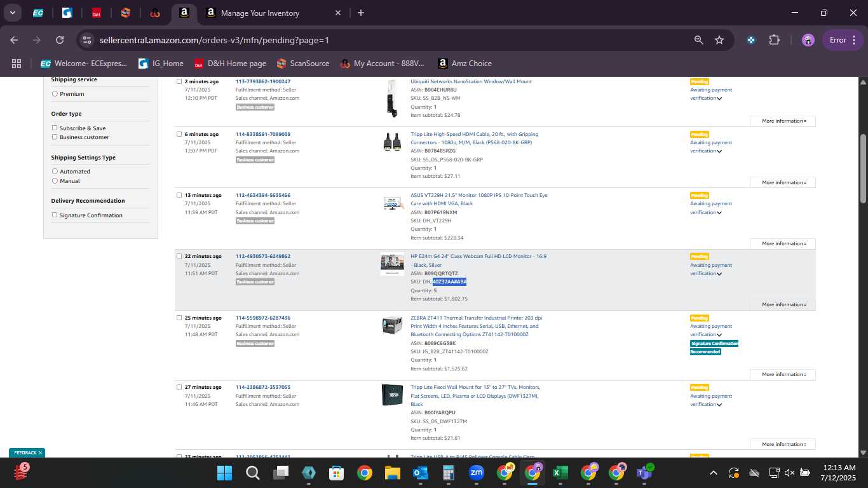
Task: Tick checkbox for order 112-4930573-6249862
Action: pos(179,256)
